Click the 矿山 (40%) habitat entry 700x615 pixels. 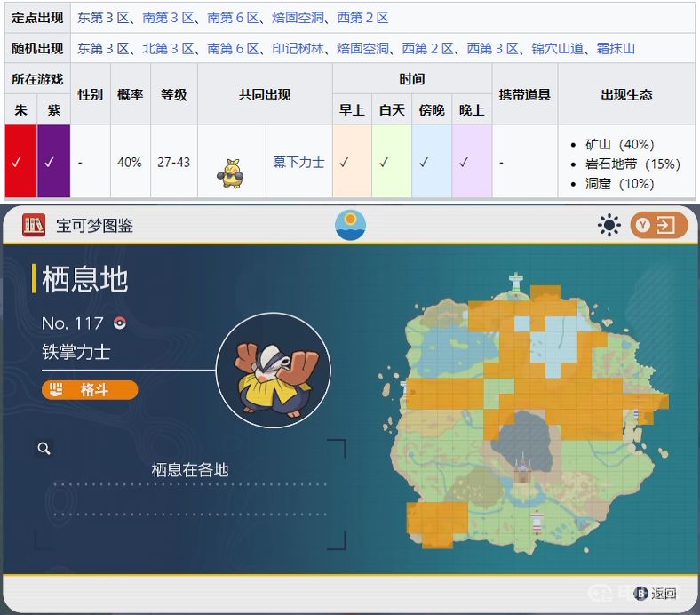[620, 144]
